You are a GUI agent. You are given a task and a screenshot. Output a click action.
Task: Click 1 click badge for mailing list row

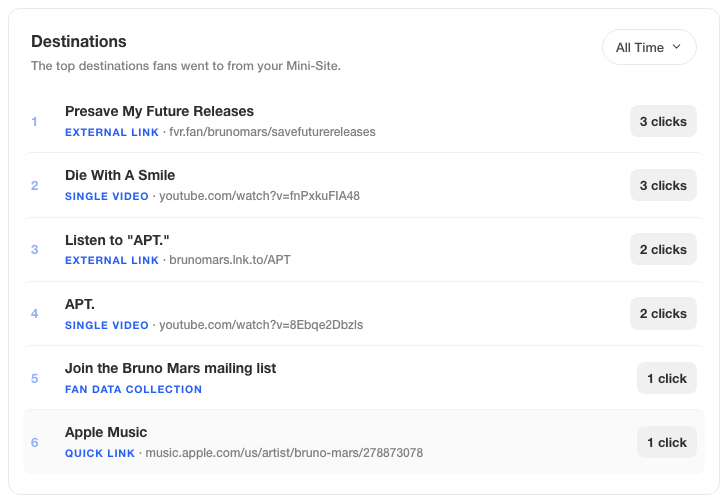[x=667, y=379]
